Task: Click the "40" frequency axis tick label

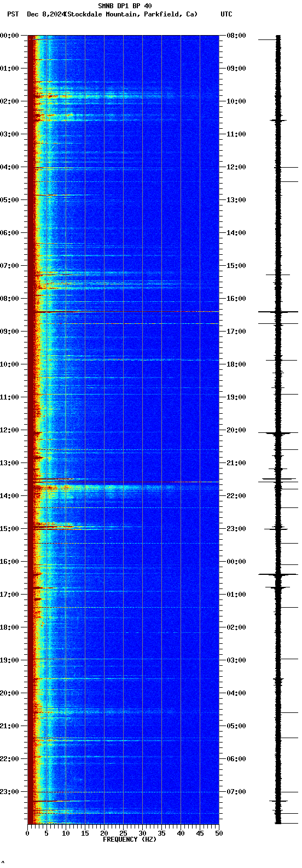Action: (x=181, y=833)
